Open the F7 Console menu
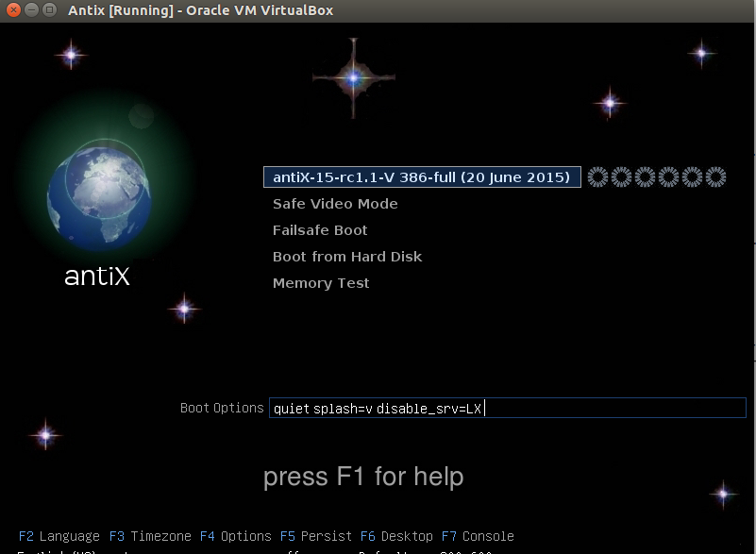The image size is (756, 554). pos(478,536)
